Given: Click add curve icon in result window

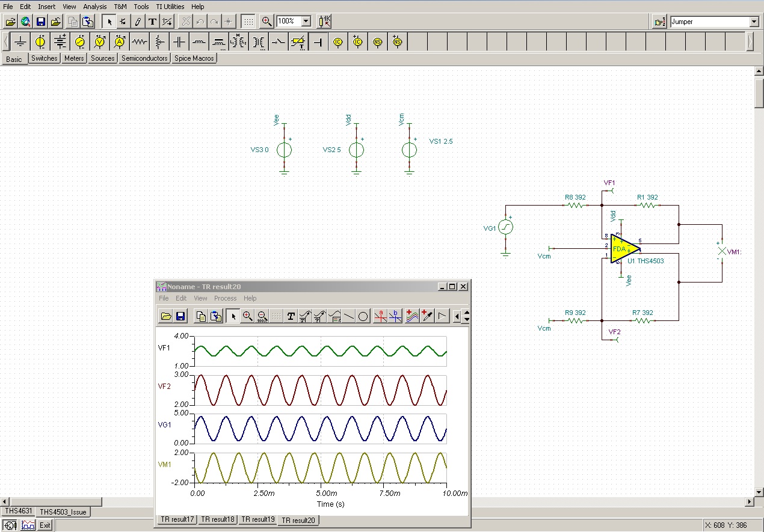Looking at the screenshot, I should point(412,316).
